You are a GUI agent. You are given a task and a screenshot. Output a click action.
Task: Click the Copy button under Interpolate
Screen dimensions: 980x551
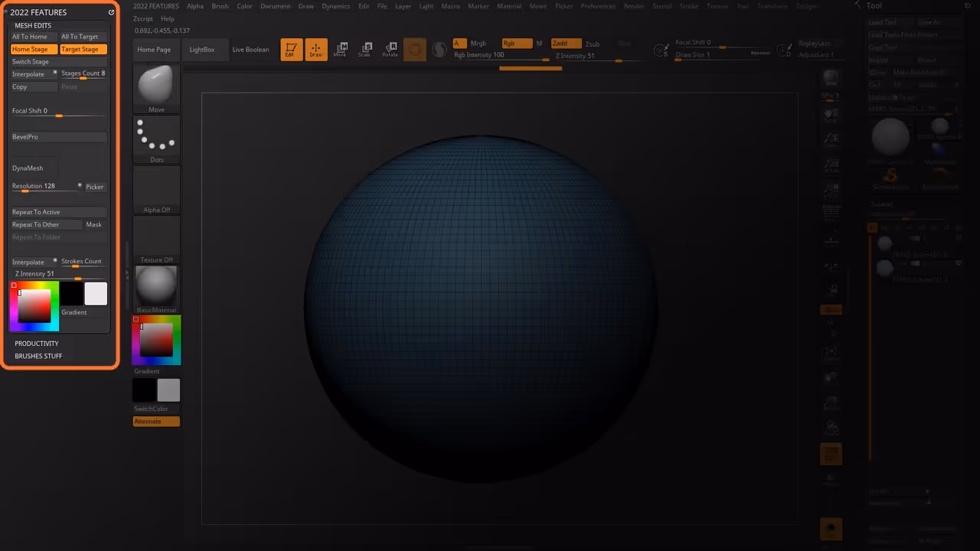pos(34,86)
